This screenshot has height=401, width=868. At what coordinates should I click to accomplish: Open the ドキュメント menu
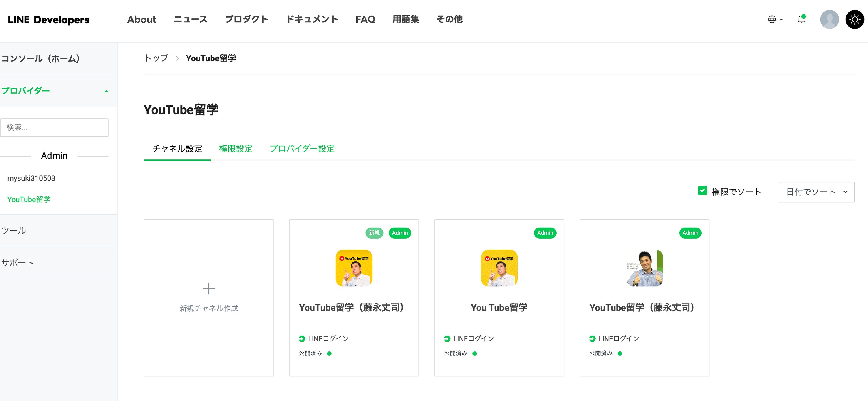312,20
